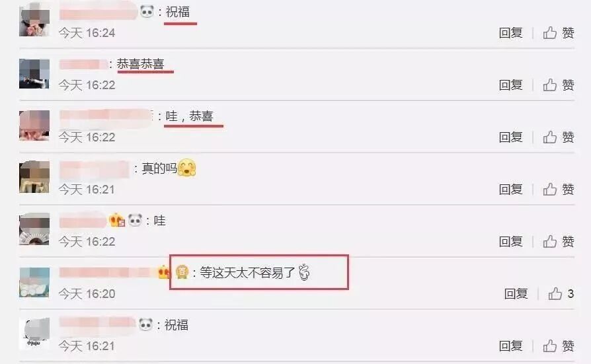
Task: Reply to the 等这天太不容易了 comment
Action: (x=516, y=293)
